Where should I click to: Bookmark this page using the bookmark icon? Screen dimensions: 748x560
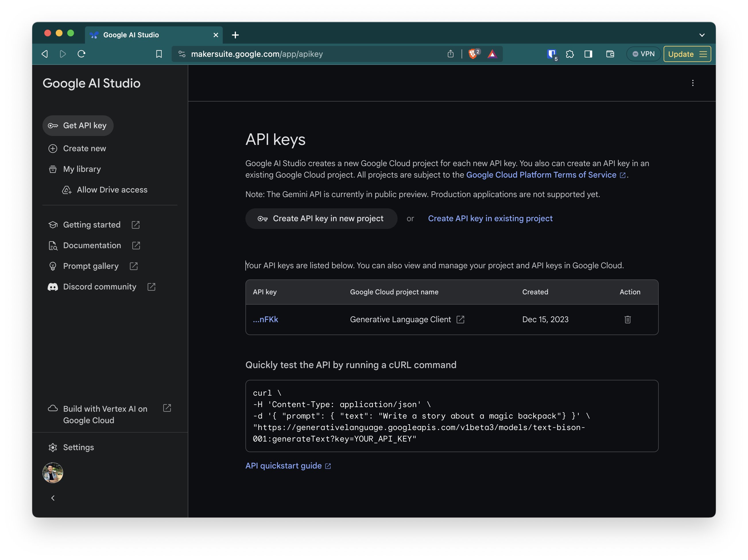(159, 54)
